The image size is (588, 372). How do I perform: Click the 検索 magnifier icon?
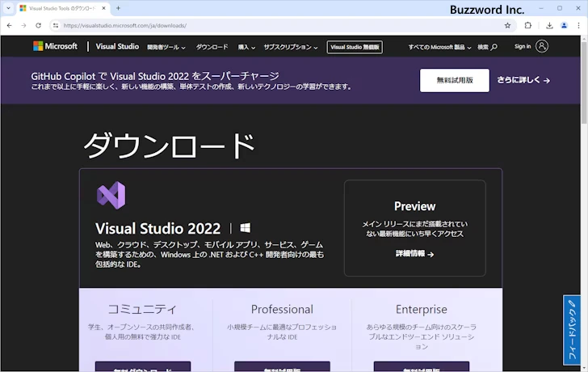(494, 47)
